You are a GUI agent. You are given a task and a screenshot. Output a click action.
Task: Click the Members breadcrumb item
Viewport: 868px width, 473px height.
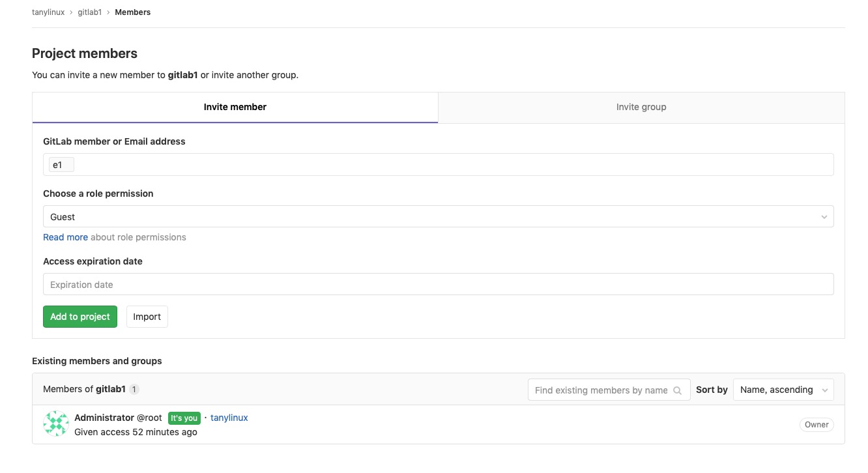[x=133, y=12]
